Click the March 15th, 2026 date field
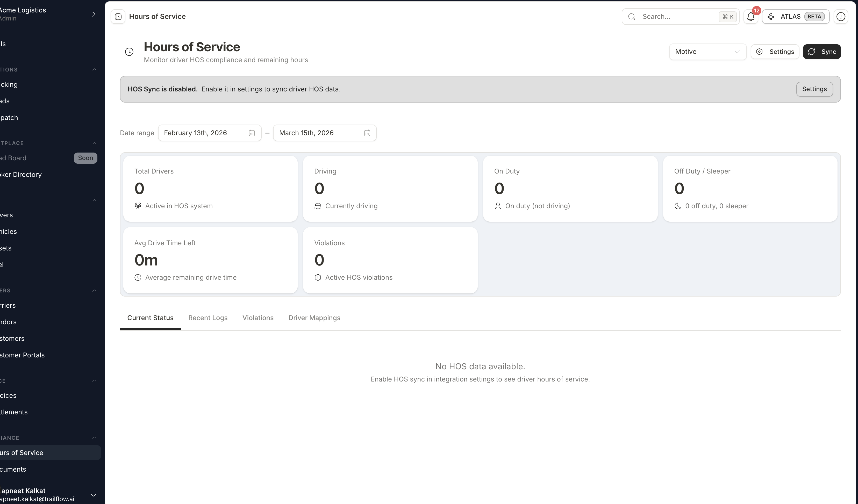Screen dimensions: 858x504 (325, 133)
